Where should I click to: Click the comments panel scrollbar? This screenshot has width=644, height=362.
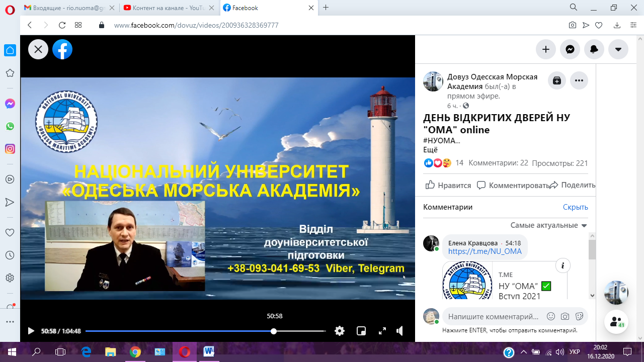[592, 249]
